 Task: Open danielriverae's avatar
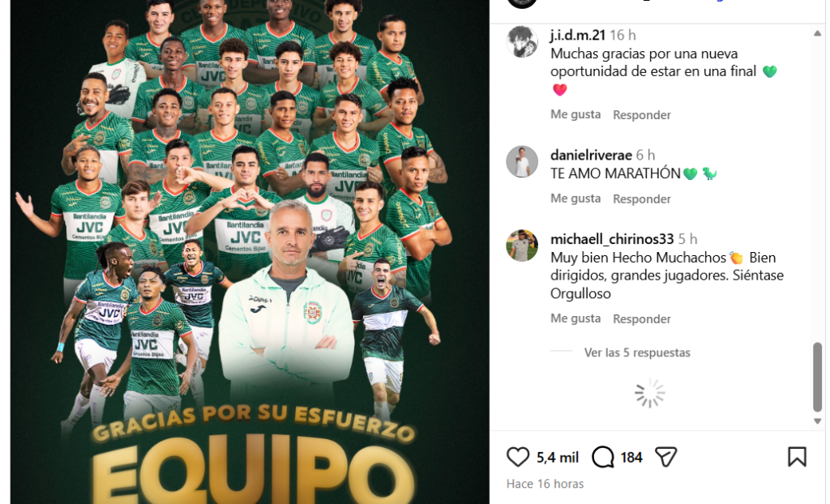(522, 161)
